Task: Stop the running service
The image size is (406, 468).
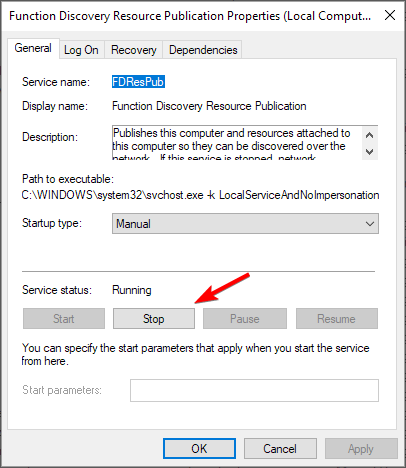Action: pyautogui.click(x=154, y=319)
